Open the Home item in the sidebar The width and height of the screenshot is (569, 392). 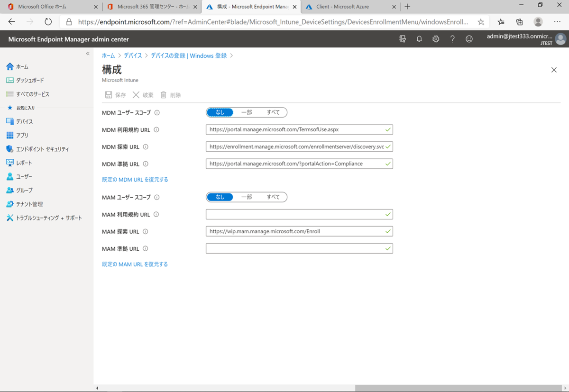pos(17,67)
